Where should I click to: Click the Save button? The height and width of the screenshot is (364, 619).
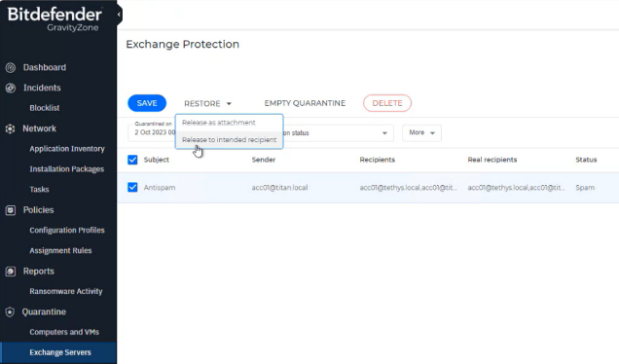(x=147, y=103)
